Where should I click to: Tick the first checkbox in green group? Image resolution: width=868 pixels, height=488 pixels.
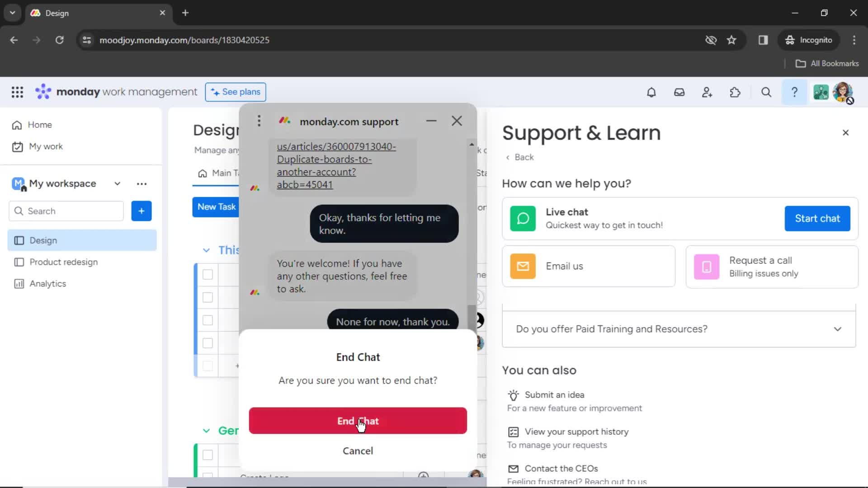point(208,455)
